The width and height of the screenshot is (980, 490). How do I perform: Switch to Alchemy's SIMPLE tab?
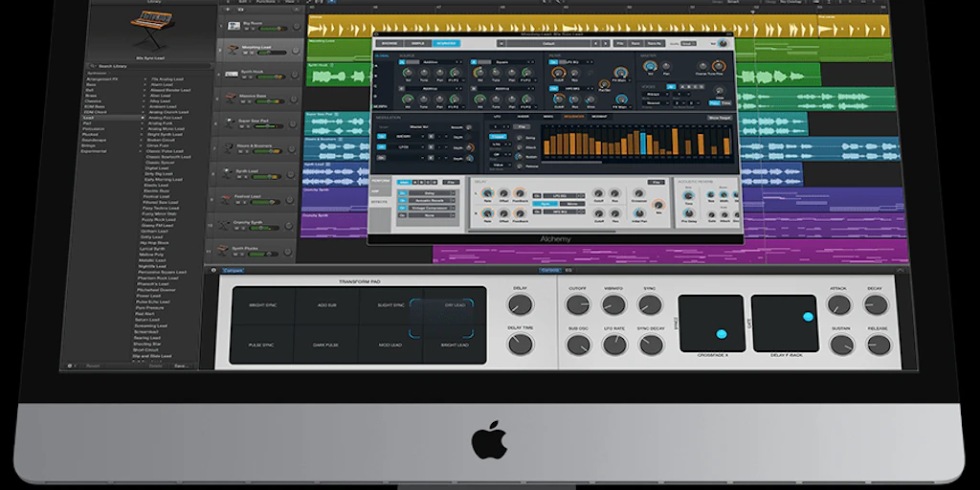tap(417, 43)
